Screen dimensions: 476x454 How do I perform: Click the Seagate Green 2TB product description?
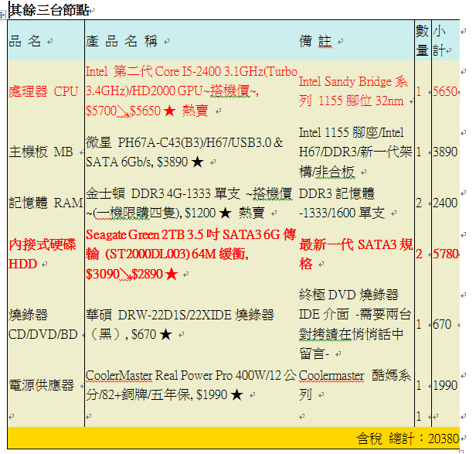pos(191,254)
